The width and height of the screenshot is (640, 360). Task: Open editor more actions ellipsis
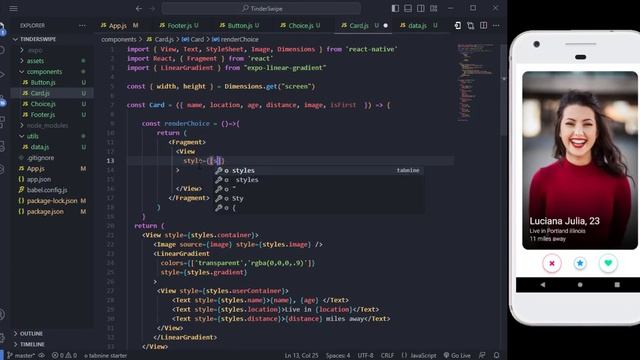point(496,25)
